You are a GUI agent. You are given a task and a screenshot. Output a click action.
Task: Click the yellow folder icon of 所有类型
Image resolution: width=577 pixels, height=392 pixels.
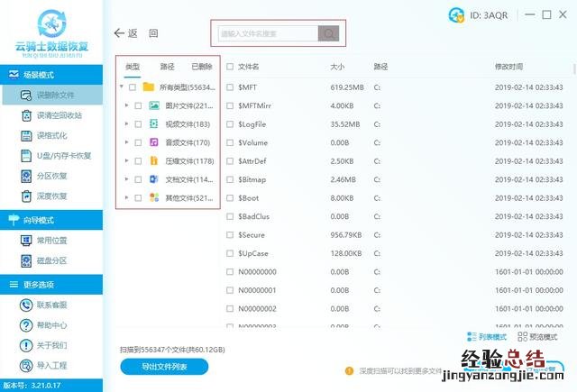point(149,87)
